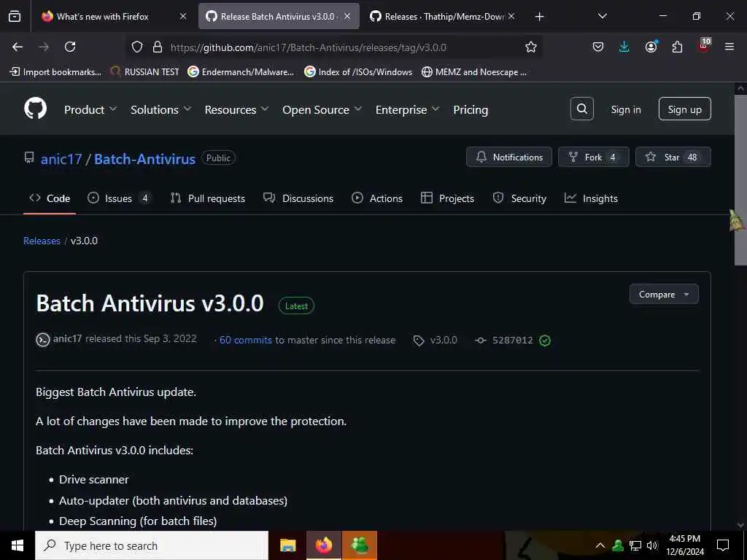Viewport: 747px width, 560px height.
Task: Open the Compare dropdown
Action: tap(664, 295)
